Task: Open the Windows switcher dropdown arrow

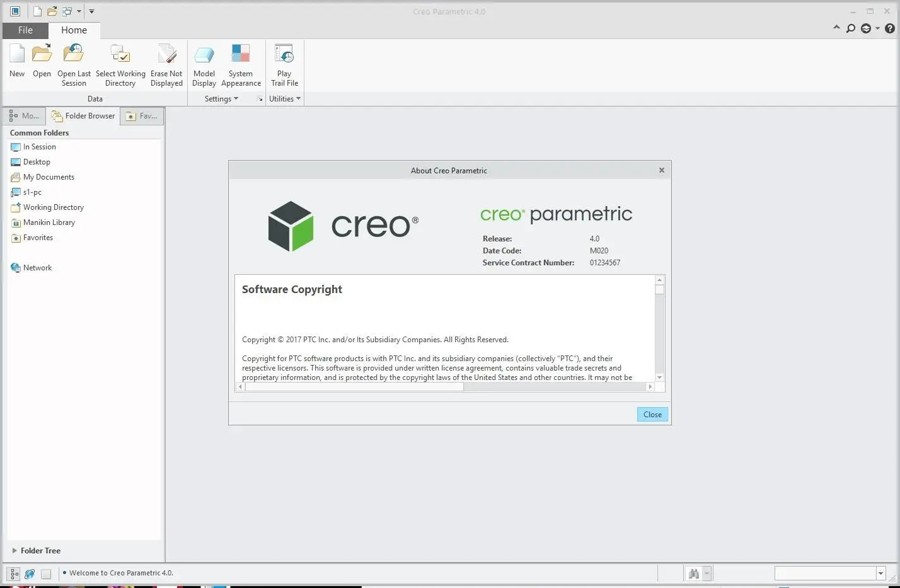Action: pos(79,11)
